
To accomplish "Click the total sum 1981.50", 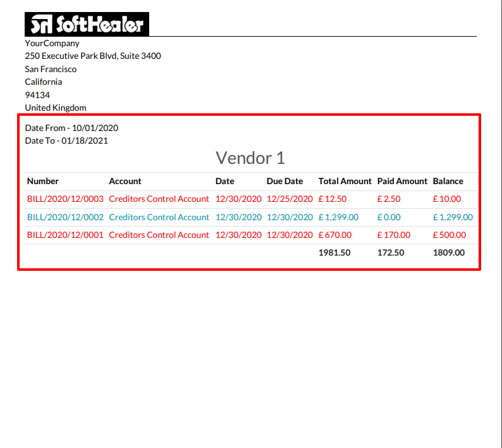I will pos(334,253).
